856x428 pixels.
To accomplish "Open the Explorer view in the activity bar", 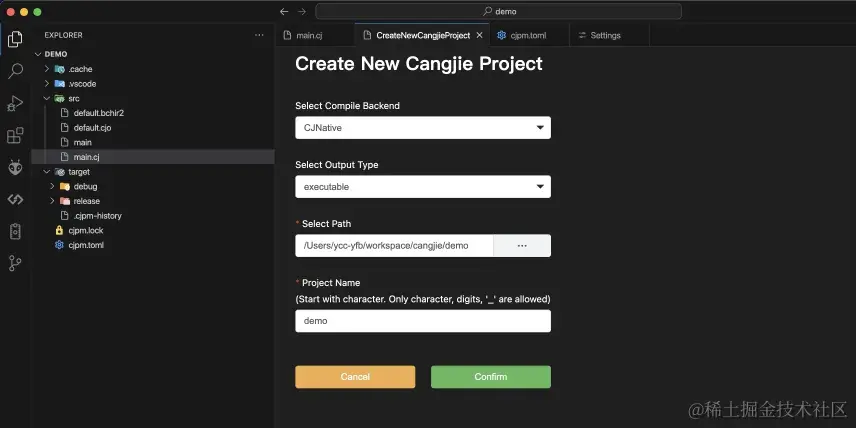I will 15,39.
